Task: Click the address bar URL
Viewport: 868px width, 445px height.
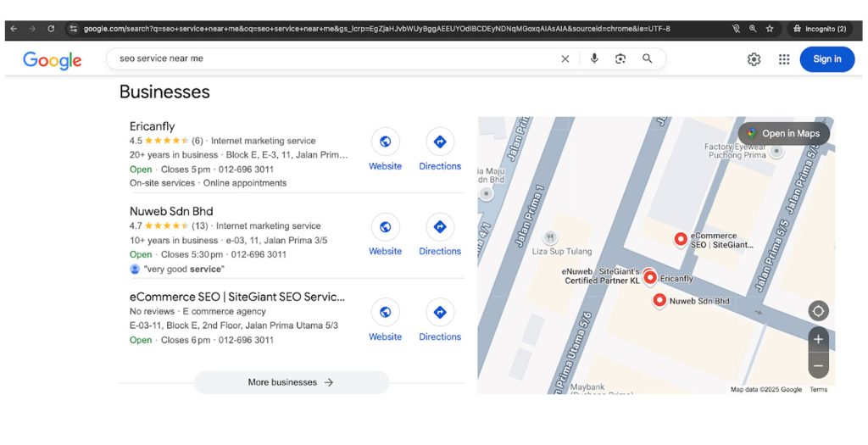Action: (x=376, y=29)
